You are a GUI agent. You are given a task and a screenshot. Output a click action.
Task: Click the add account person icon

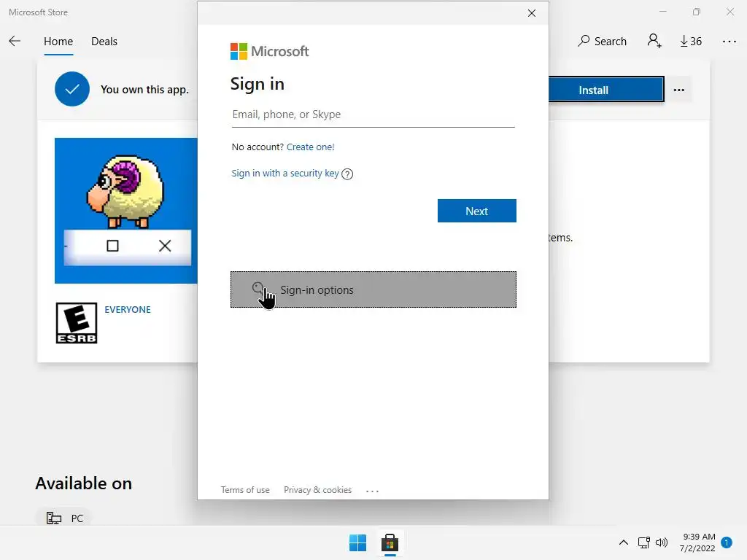coord(654,41)
